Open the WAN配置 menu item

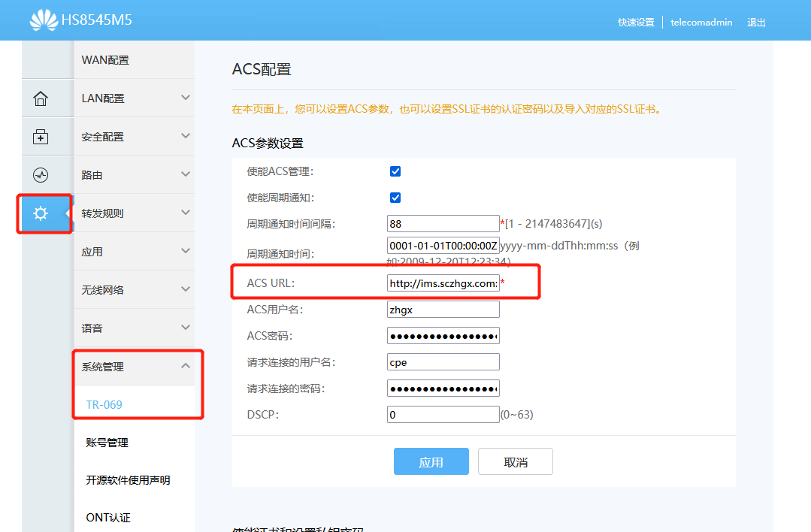click(105, 60)
